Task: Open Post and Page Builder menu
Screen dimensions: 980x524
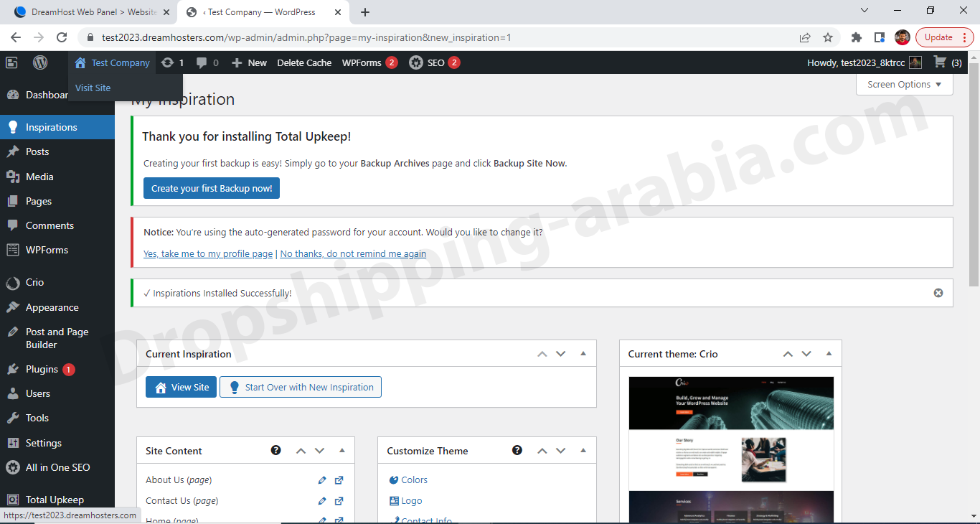Action: tap(57, 338)
